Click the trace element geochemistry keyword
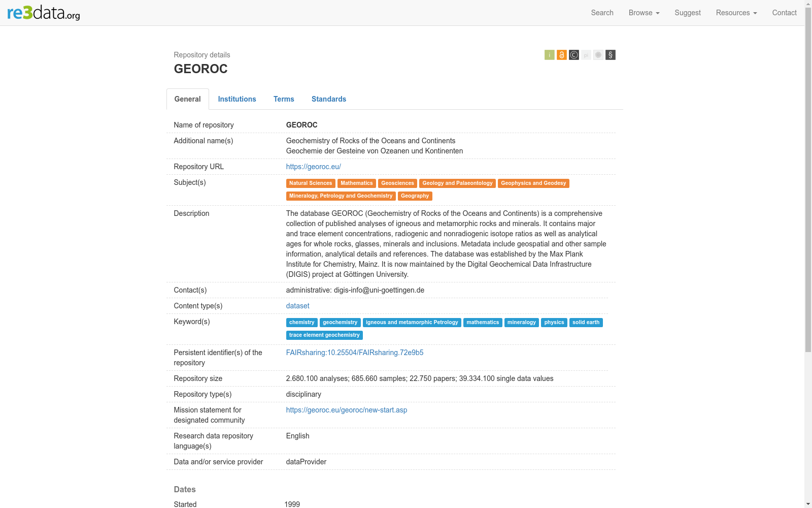This screenshot has width=812, height=508. [324, 335]
